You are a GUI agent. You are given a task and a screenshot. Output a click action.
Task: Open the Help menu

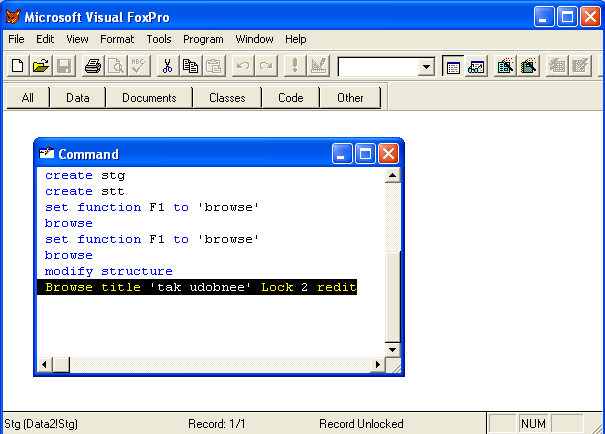click(296, 39)
